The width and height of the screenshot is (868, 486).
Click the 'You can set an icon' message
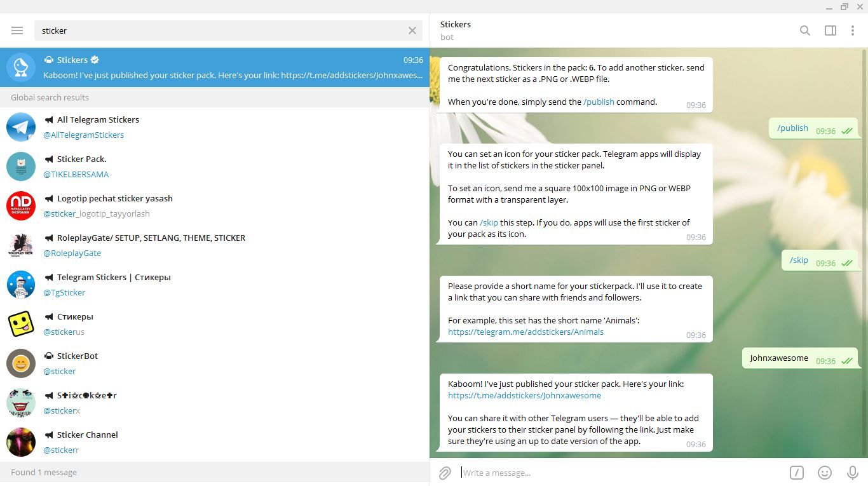(x=576, y=194)
